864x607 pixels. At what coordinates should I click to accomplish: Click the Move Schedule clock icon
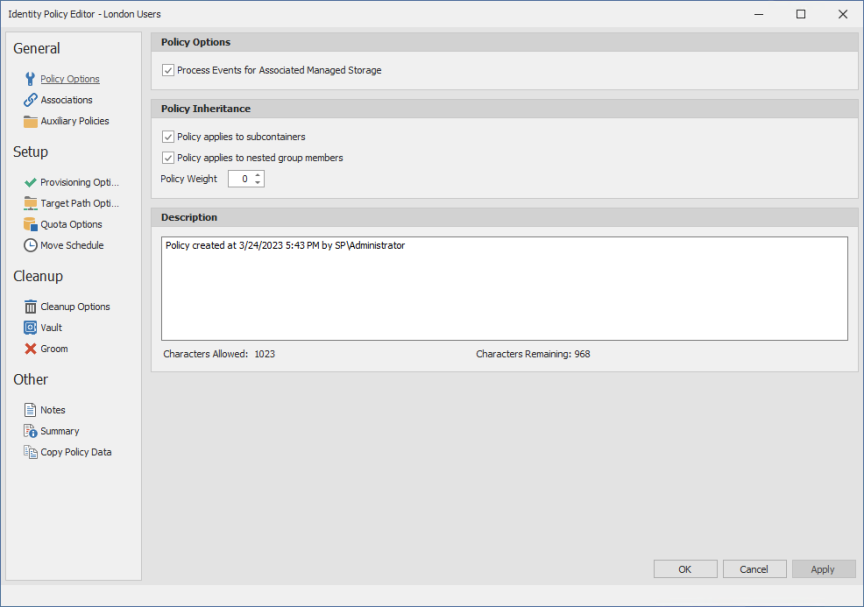pos(30,245)
